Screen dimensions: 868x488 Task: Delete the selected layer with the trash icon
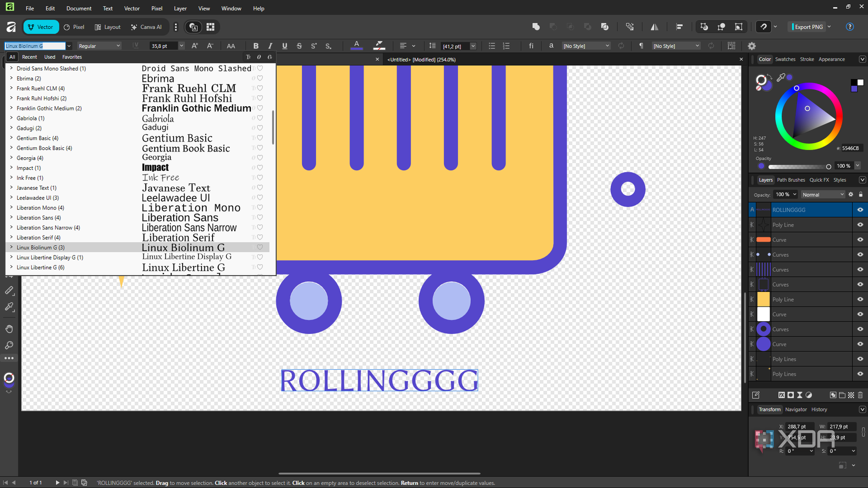861,395
